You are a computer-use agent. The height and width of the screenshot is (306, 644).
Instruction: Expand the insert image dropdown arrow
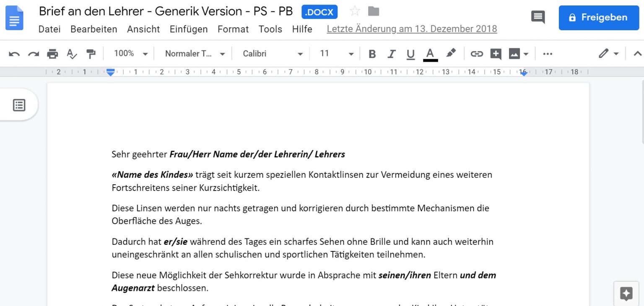click(526, 54)
